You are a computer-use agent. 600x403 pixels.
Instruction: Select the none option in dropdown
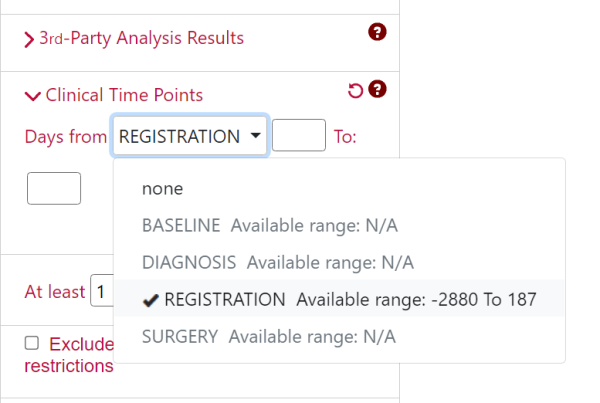point(163,189)
